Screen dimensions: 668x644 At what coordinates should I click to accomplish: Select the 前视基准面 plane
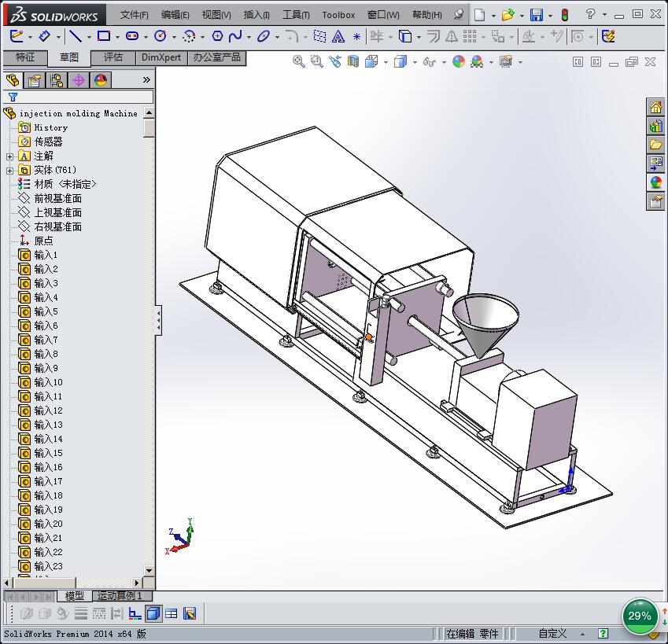tap(57, 198)
